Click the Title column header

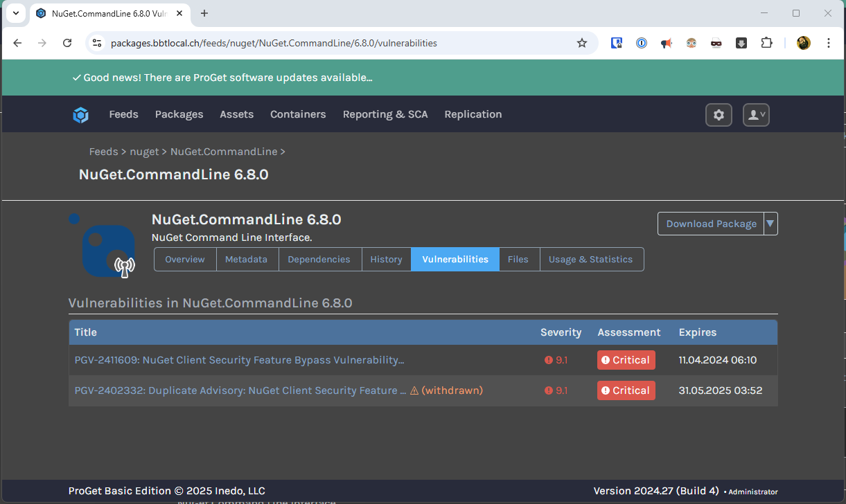(x=86, y=332)
